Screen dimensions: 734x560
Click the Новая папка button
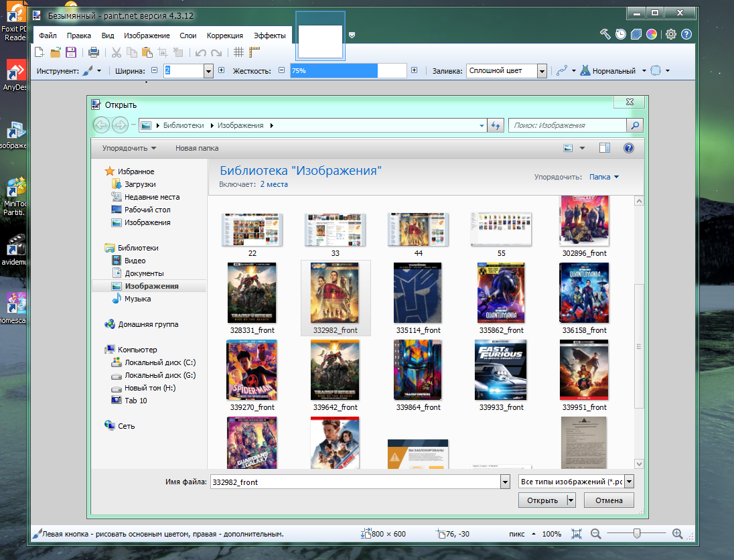[x=197, y=148]
